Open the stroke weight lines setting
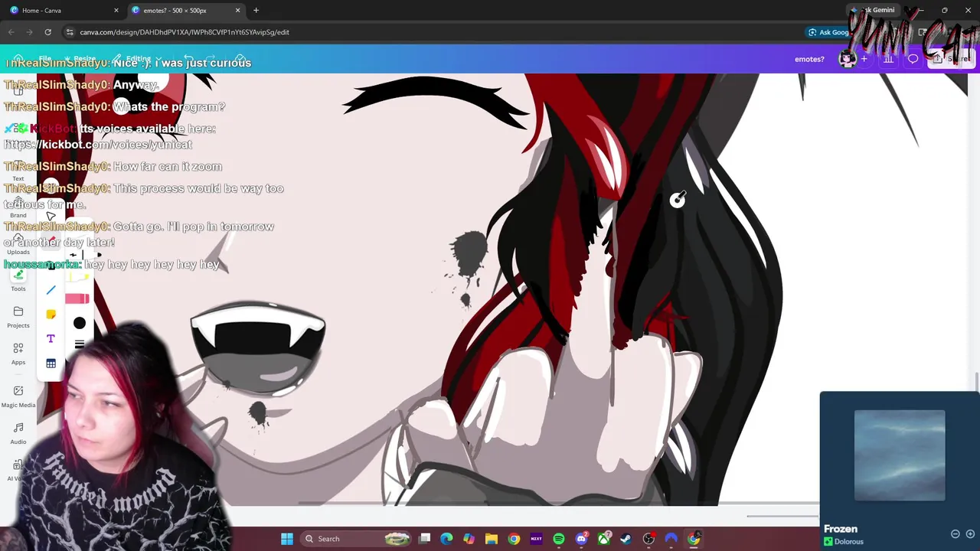The image size is (980, 551). [x=80, y=344]
